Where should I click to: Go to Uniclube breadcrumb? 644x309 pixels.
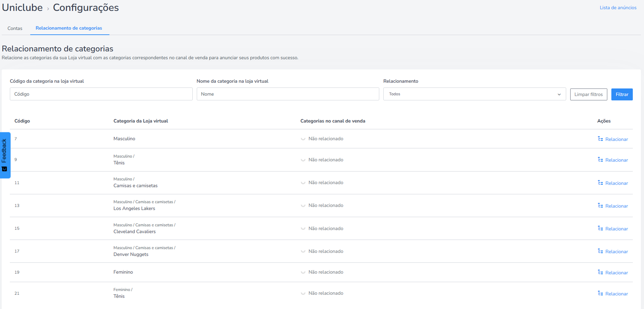tap(22, 7)
